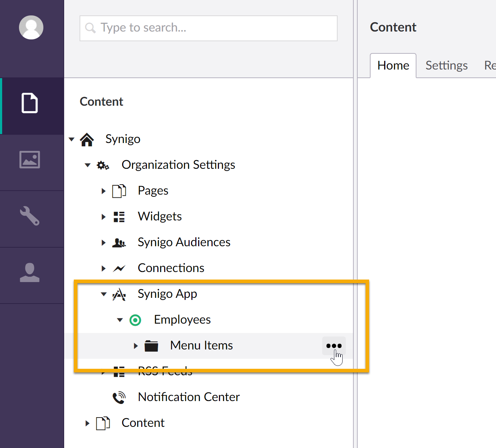Expand the Pages node
This screenshot has height=448, width=496.
click(104, 191)
